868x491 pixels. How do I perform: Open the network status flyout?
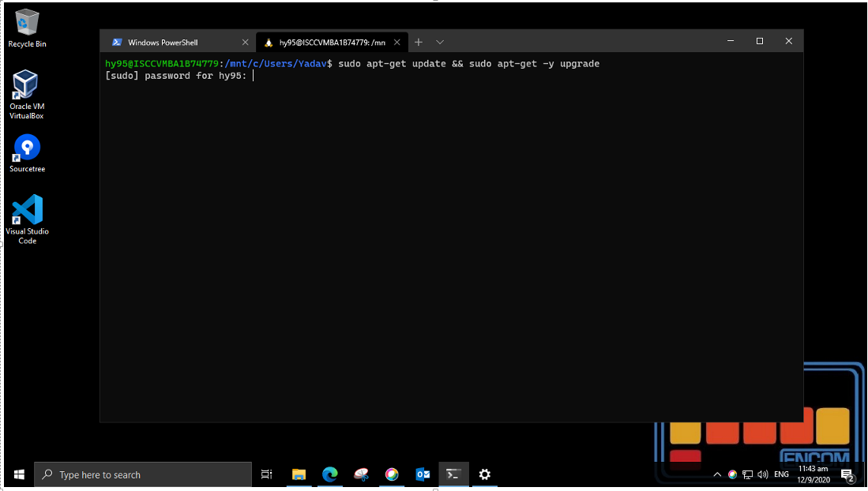click(746, 474)
